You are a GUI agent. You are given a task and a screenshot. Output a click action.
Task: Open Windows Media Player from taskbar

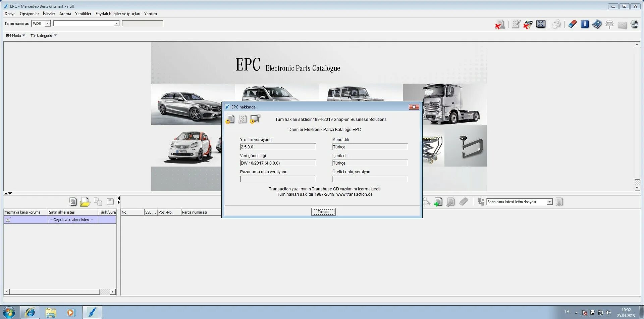(x=71, y=312)
